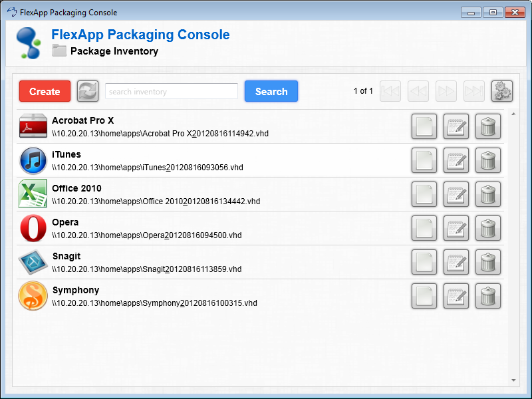The image size is (532, 399).
Task: Edit the Opera package
Action: [456, 228]
